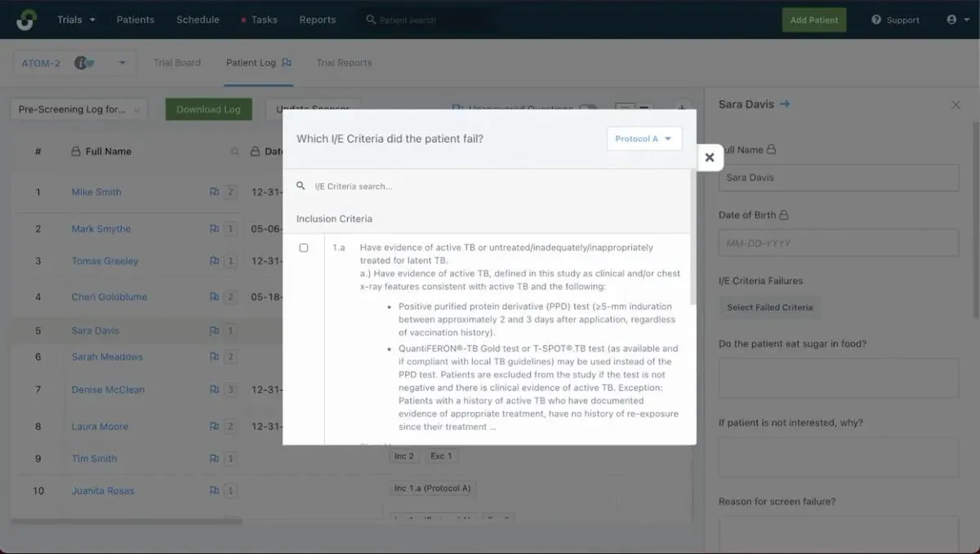Click the info icon next to ATOM-2

tap(79, 62)
